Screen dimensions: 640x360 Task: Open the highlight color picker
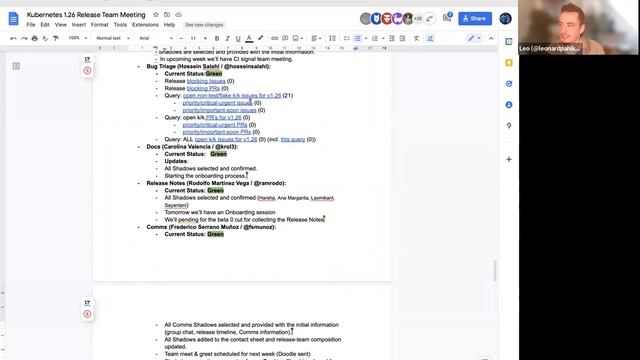coord(260,38)
